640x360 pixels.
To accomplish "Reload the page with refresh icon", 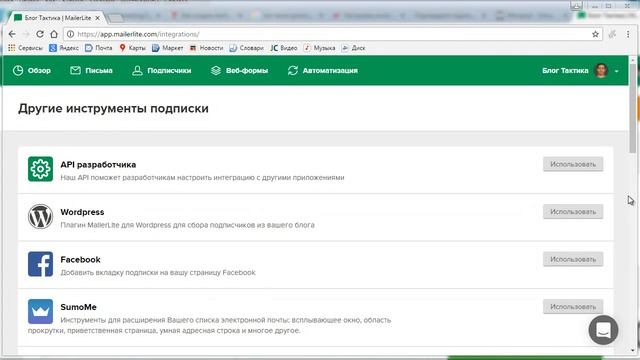I will [40, 34].
